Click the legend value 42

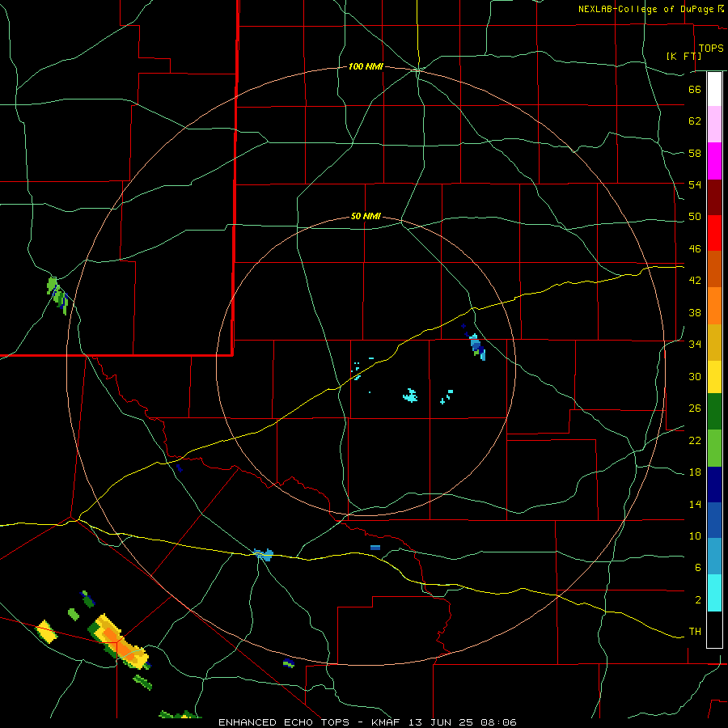(695, 281)
